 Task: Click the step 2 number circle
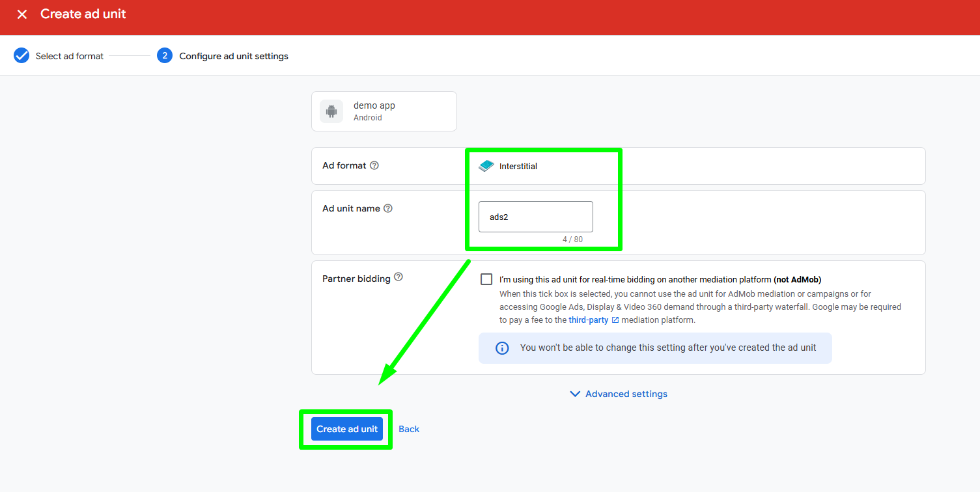[165, 55]
